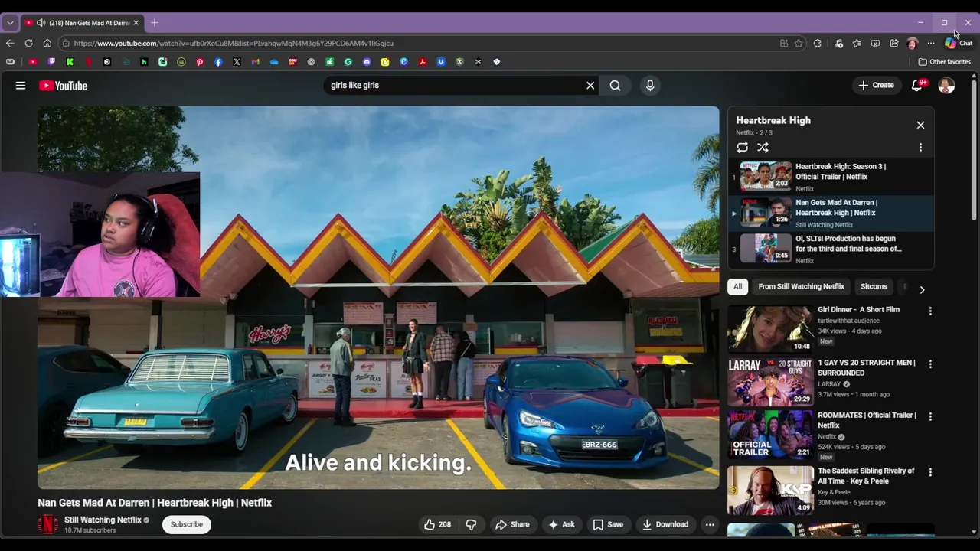Open X (Twitter) bookmark in favorites bar

[237, 62]
